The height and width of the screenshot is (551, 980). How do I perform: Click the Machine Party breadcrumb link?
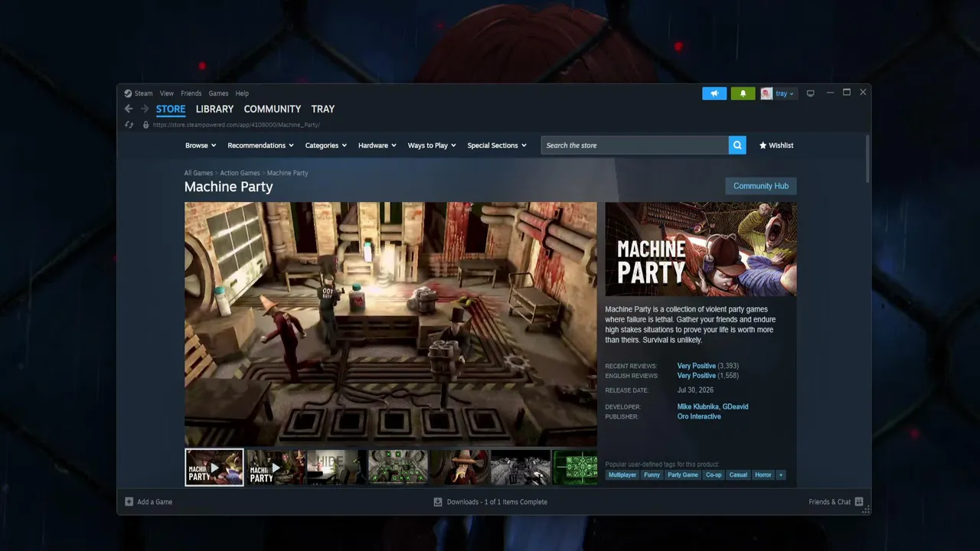point(287,173)
